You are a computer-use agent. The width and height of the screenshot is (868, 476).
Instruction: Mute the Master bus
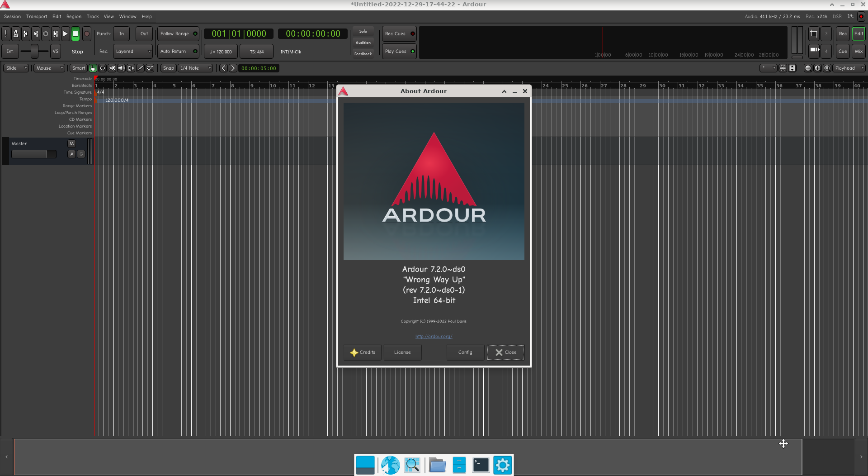(71, 143)
